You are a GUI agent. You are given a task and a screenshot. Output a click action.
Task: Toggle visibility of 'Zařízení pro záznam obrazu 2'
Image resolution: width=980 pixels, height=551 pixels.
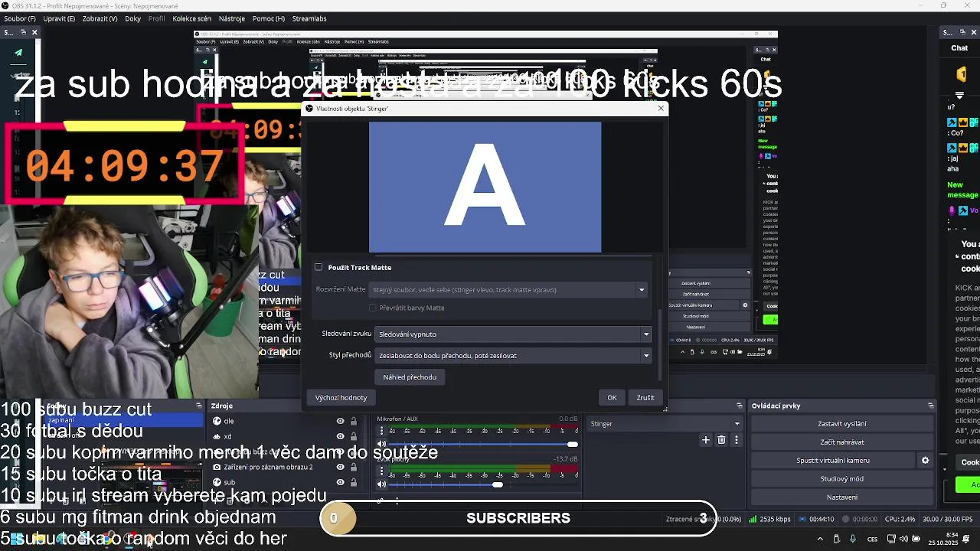[340, 467]
